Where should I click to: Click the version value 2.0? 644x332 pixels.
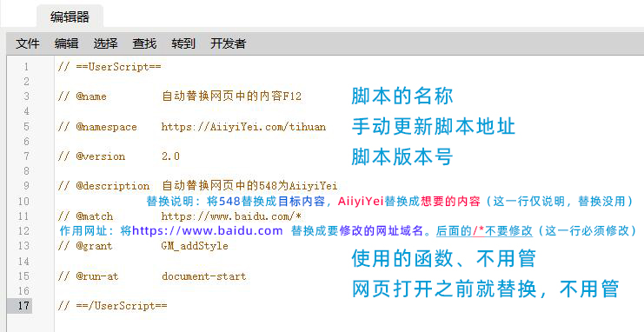point(170,156)
